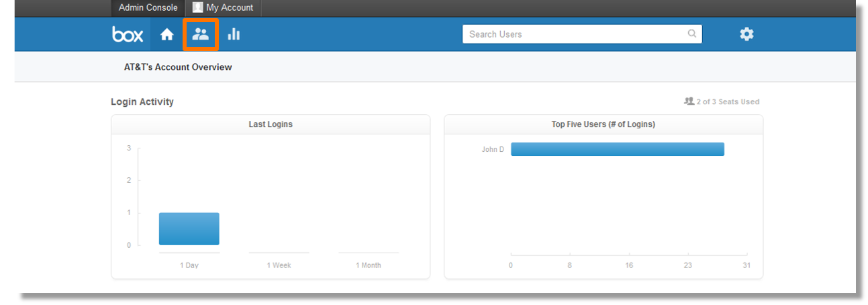
Task: Click the search magnifier icon
Action: click(x=692, y=34)
